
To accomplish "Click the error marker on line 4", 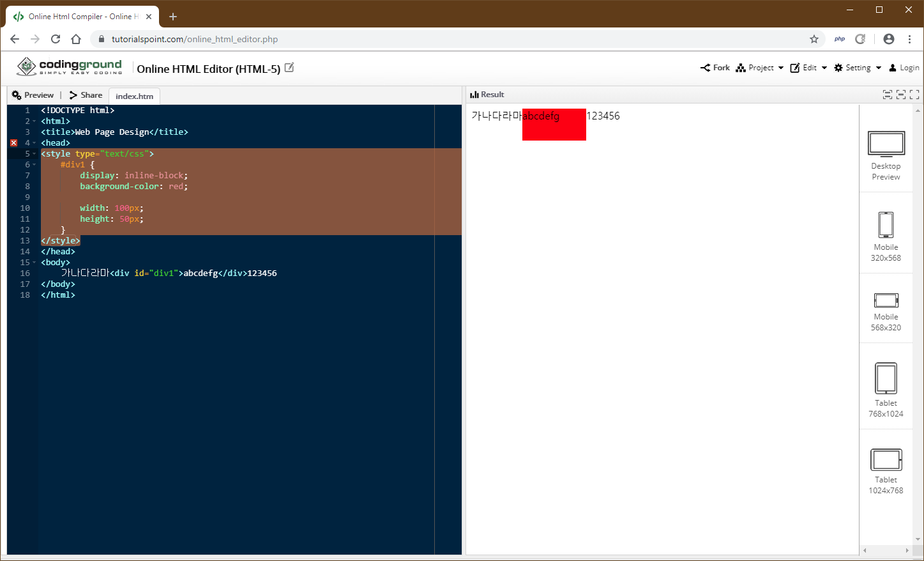I will (13, 143).
